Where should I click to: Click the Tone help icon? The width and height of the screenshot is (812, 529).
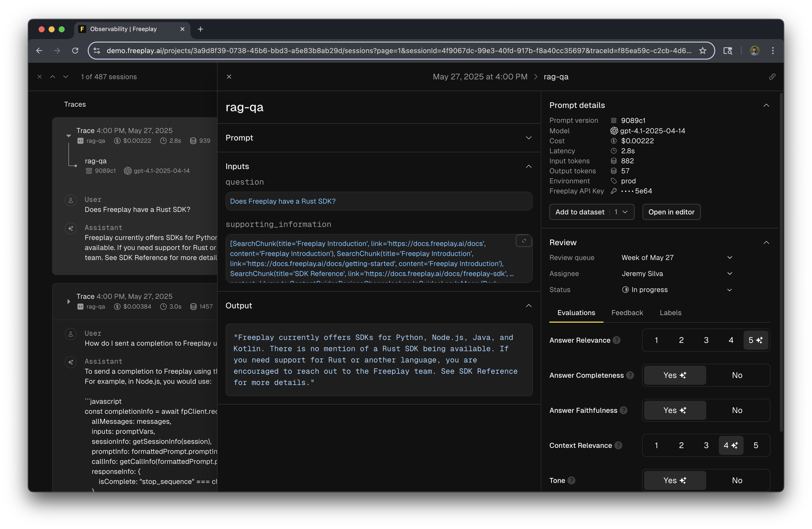571,481
